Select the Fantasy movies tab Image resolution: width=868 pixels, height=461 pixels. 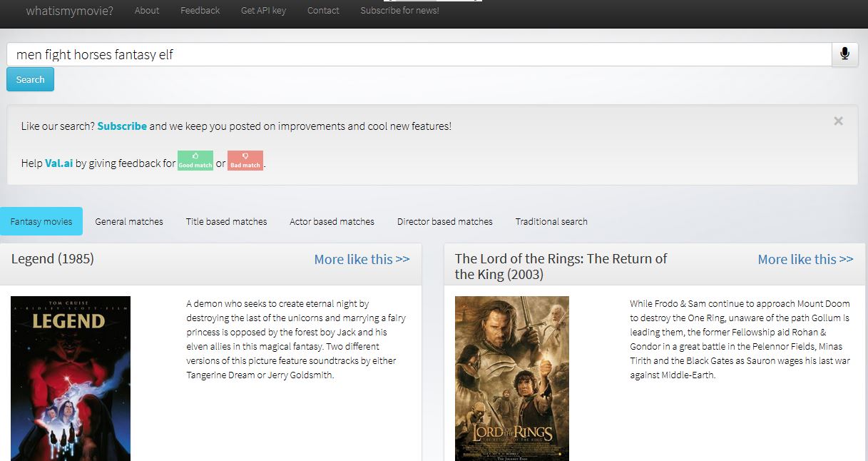click(41, 221)
